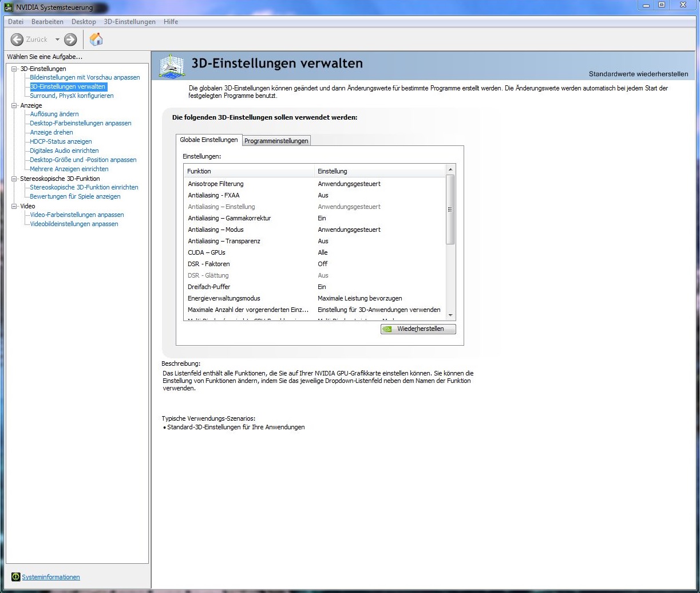This screenshot has height=593, width=700.
Task: Click the Forward arrow icon
Action: [x=70, y=39]
